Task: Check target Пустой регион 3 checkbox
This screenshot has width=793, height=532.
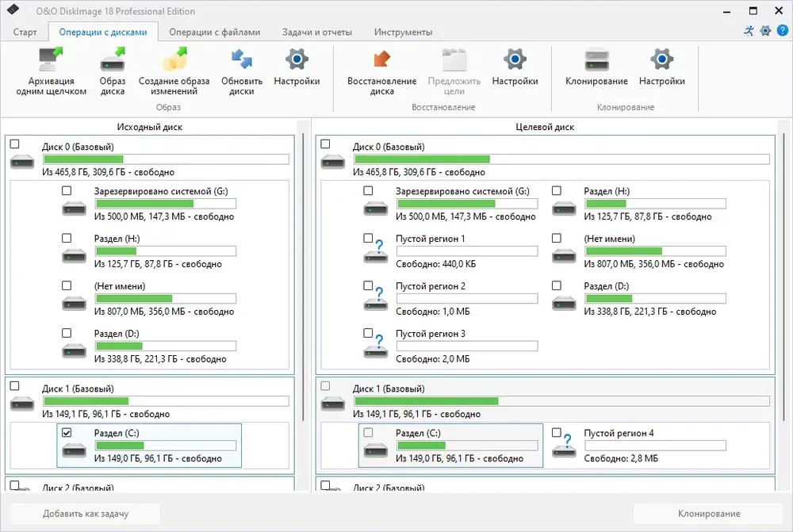Action: [x=368, y=333]
